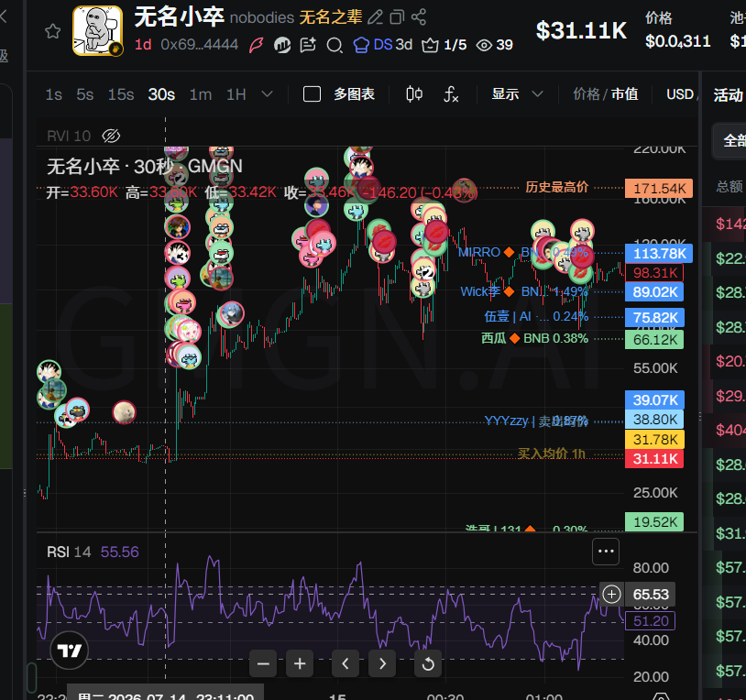Click the 113.78K price tag
This screenshot has height=700, width=746.
[659, 254]
